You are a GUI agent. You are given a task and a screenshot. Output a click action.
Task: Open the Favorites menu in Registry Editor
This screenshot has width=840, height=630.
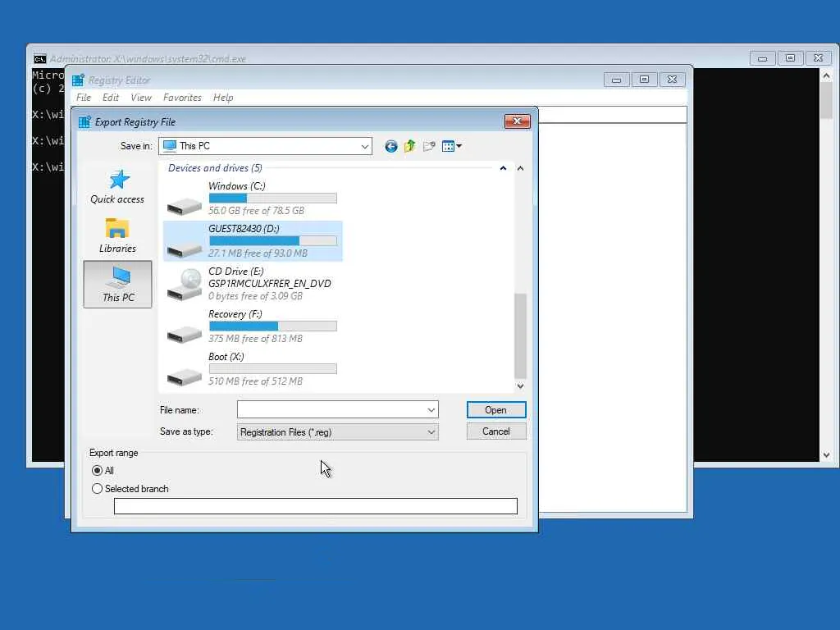(182, 98)
